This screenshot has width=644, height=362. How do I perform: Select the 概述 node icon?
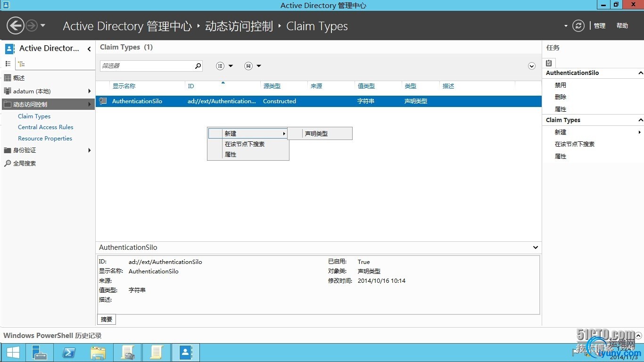(x=8, y=78)
